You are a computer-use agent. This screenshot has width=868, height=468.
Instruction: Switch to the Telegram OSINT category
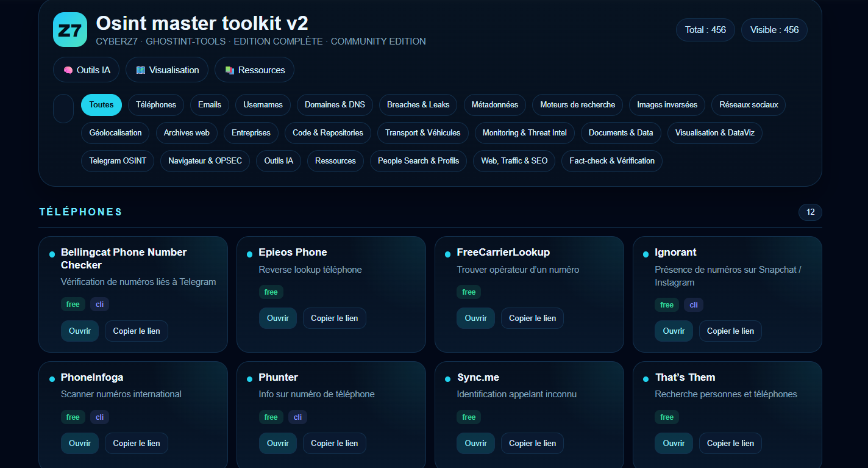(x=118, y=161)
